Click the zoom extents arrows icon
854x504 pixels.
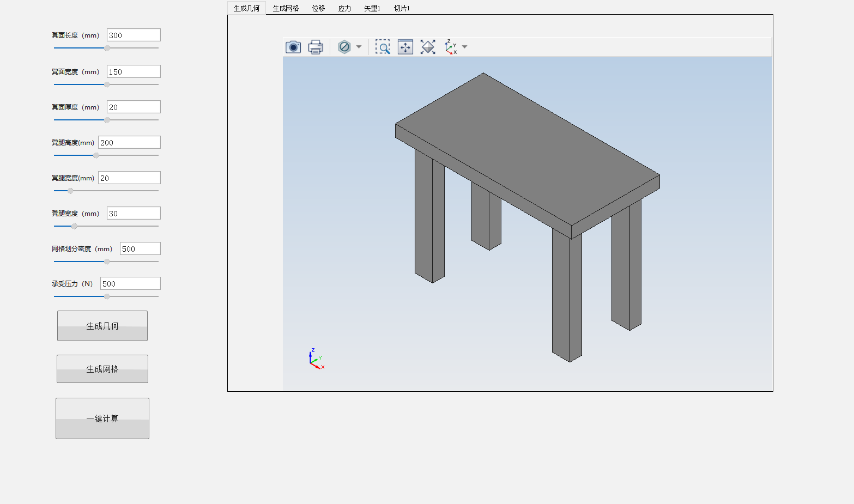coord(405,47)
